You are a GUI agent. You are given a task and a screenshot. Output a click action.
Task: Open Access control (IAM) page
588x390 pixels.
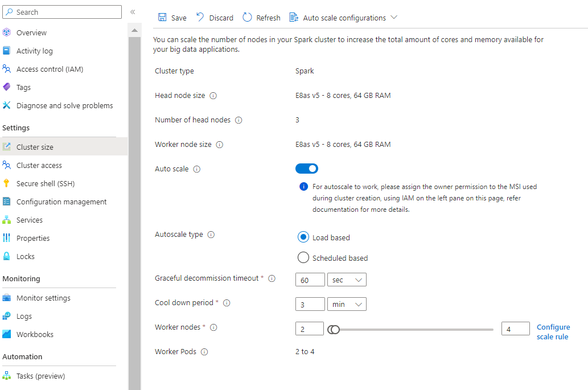point(50,69)
